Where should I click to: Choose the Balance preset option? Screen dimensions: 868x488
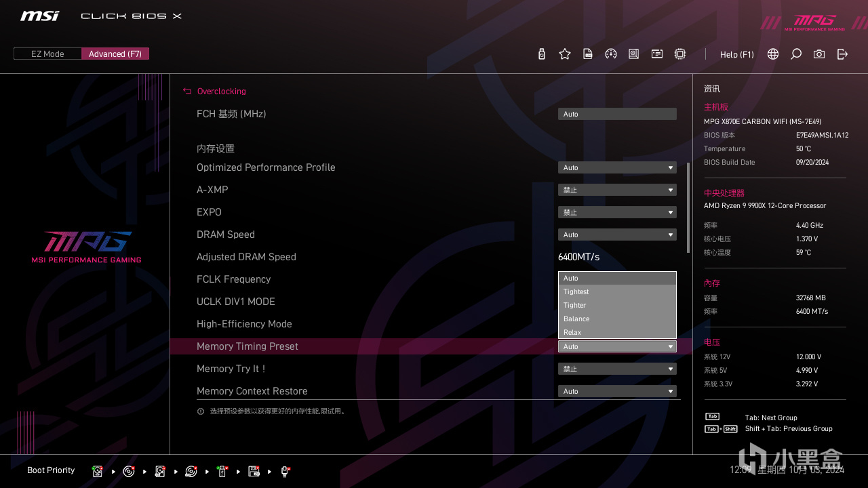point(617,319)
